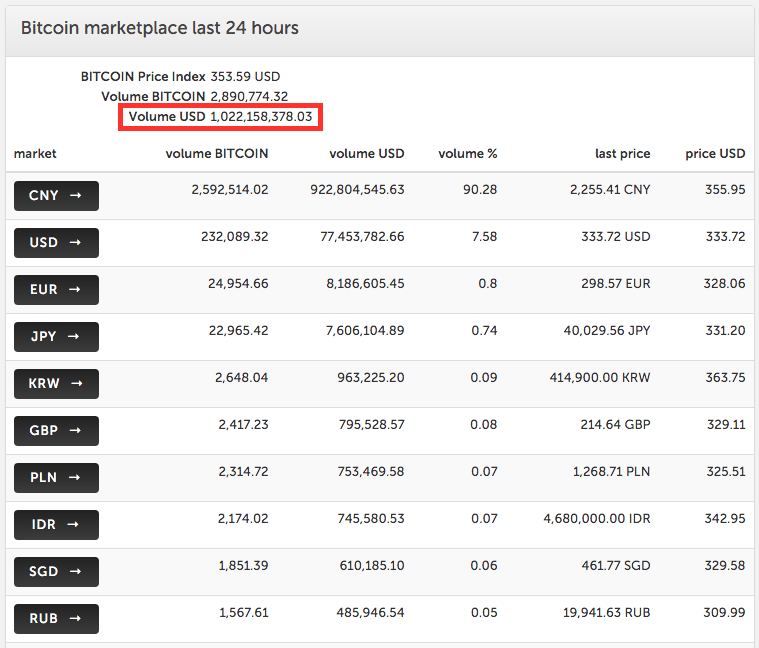Click the RUB market button
Screen dimensions: 759x648
pyautogui.click(x=56, y=619)
